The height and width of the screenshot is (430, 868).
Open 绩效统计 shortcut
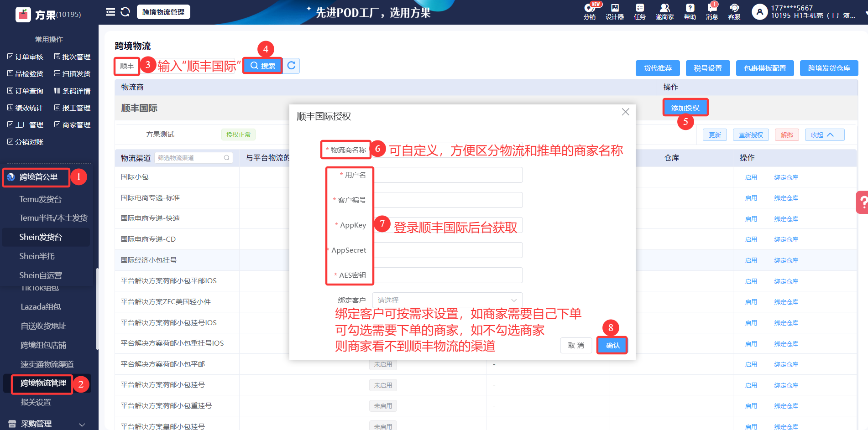(x=26, y=108)
